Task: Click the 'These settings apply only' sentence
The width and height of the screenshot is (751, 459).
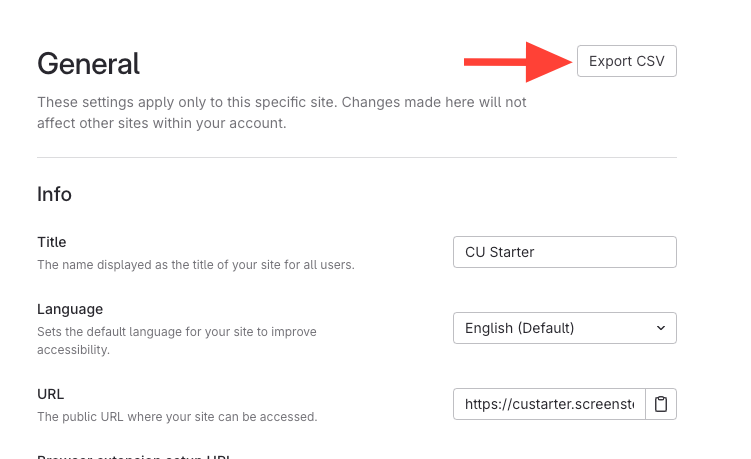Action: 281,102
